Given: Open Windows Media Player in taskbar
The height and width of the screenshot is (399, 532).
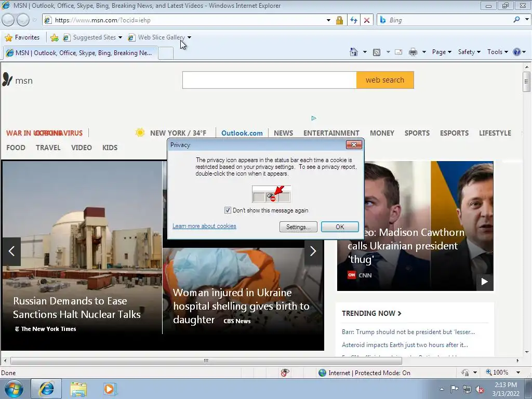Looking at the screenshot, I should [109, 389].
